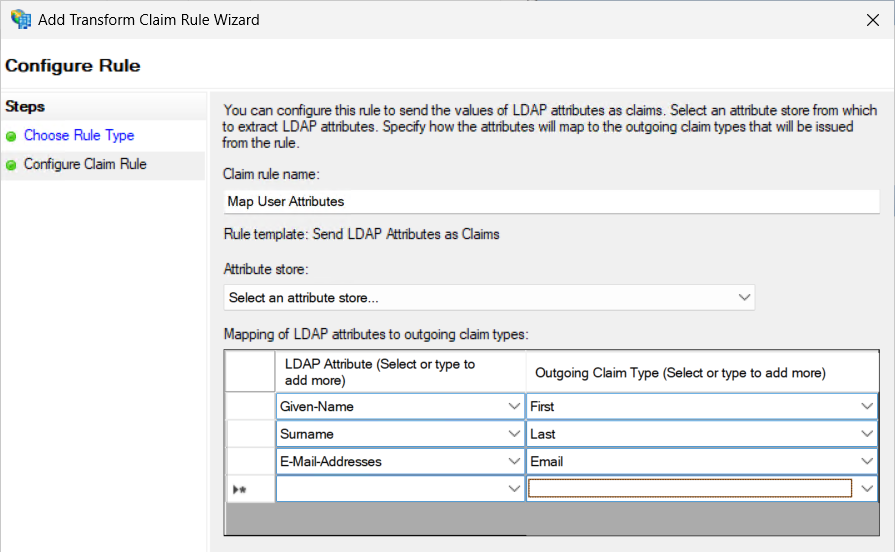Expand the Given-Name LDAP attribute dropdown arrow
This screenshot has height=552, width=895.
point(514,406)
